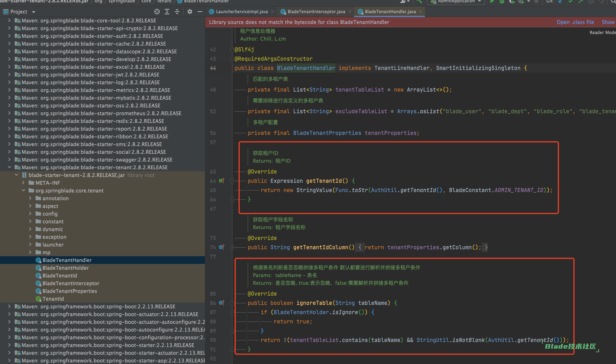The width and height of the screenshot is (616, 364).
Task: Click line number 90 in gutter
Action: coord(213,340)
